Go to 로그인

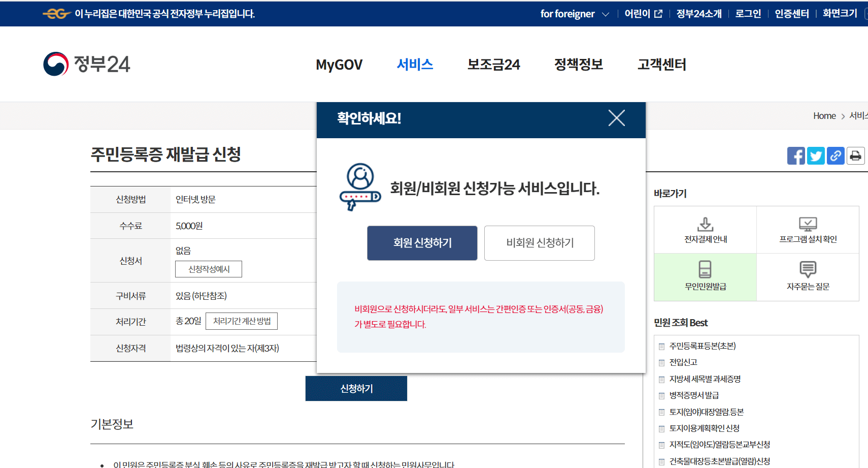click(748, 13)
